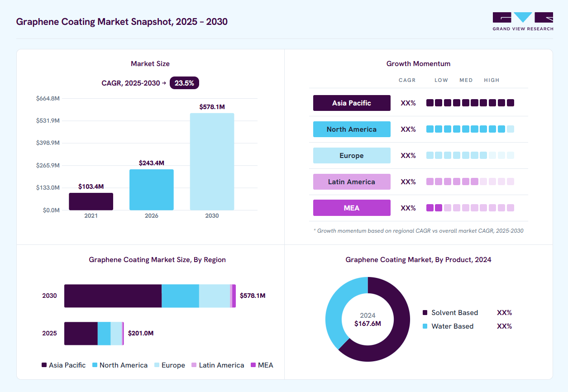Screen dimensions: 568x392
Task: Click the Asia Pacific segment of 2030 bar
Action: (113, 296)
